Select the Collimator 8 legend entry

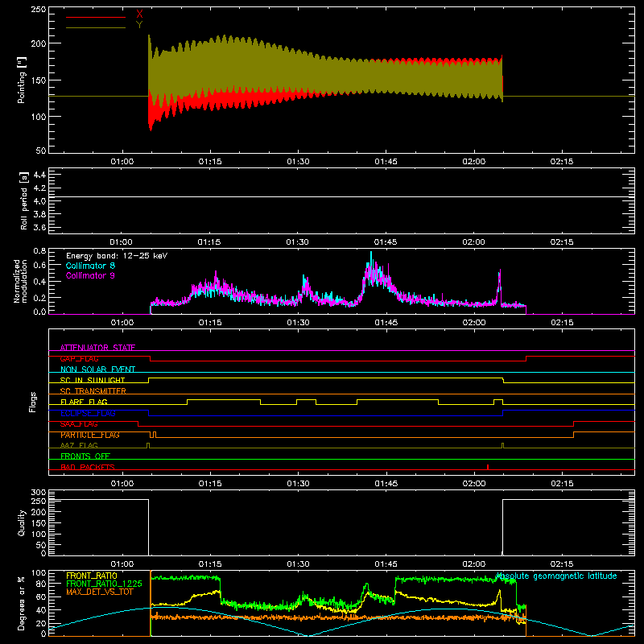(90, 266)
